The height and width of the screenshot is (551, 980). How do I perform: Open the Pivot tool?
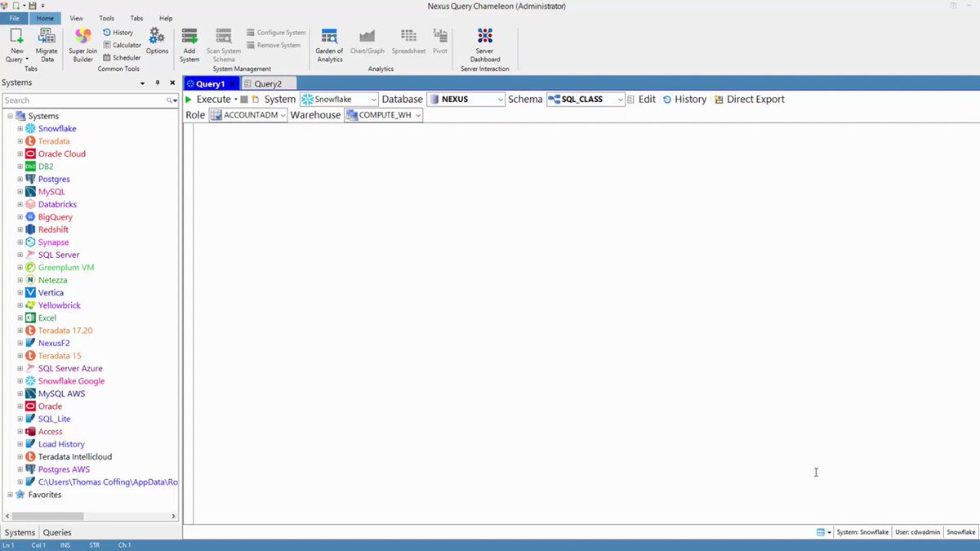pos(440,41)
